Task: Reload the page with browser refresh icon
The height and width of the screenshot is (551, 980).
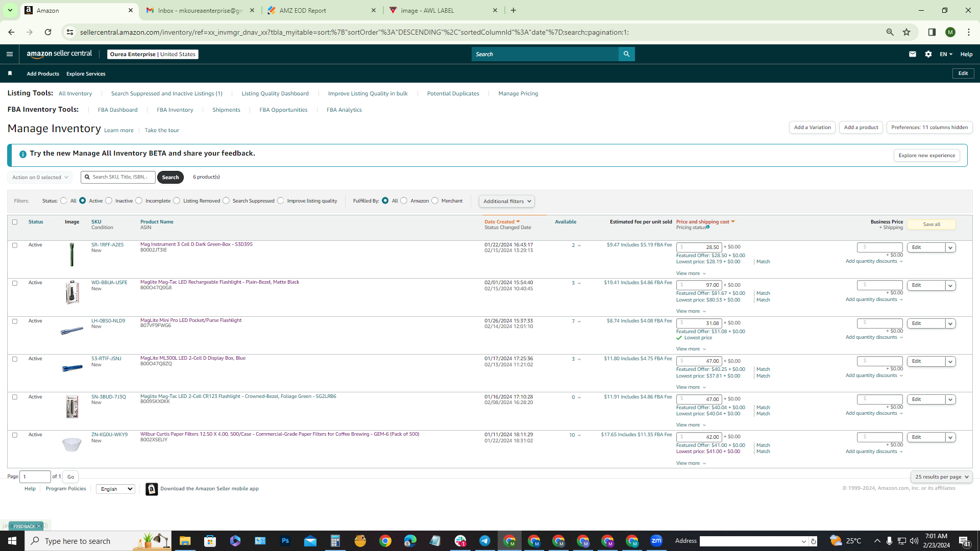Action: coord(48,32)
